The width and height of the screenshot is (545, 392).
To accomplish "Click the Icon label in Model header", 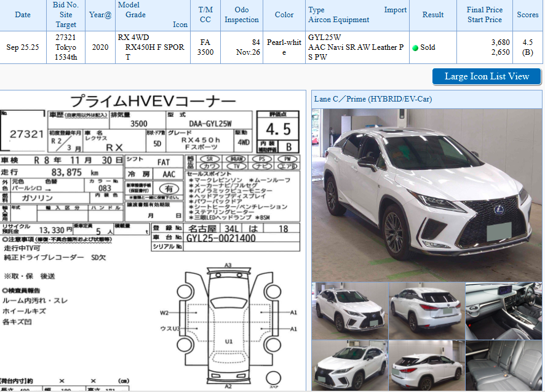I will (180, 25).
